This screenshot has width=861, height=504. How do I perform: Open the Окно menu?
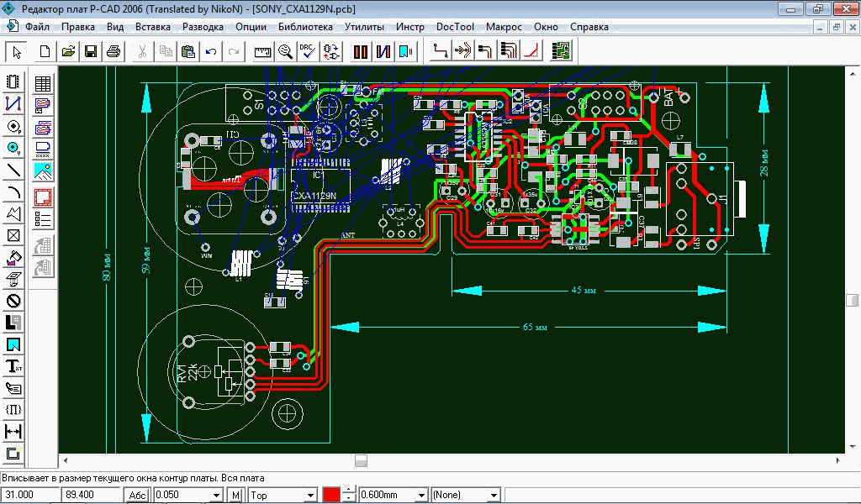[x=546, y=27]
